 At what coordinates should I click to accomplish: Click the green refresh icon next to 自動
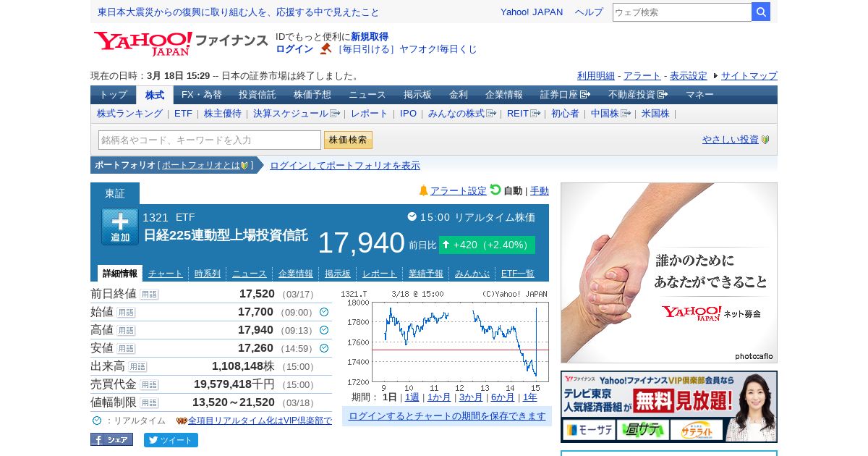click(495, 190)
